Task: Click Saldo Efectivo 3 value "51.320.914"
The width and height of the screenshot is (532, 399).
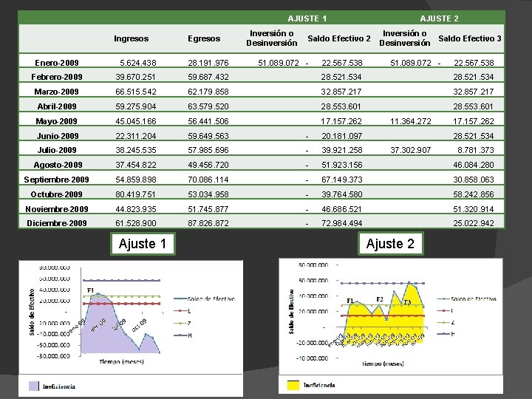Action: 474,209
